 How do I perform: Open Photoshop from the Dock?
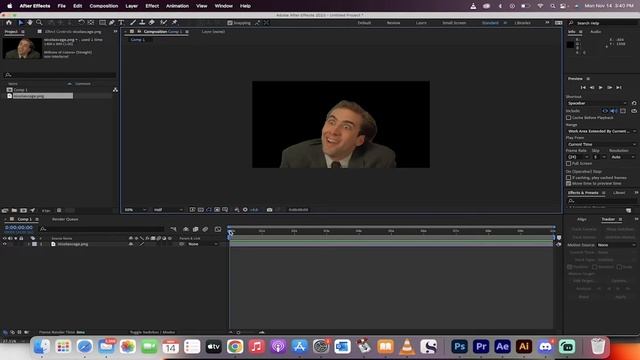[460, 347]
